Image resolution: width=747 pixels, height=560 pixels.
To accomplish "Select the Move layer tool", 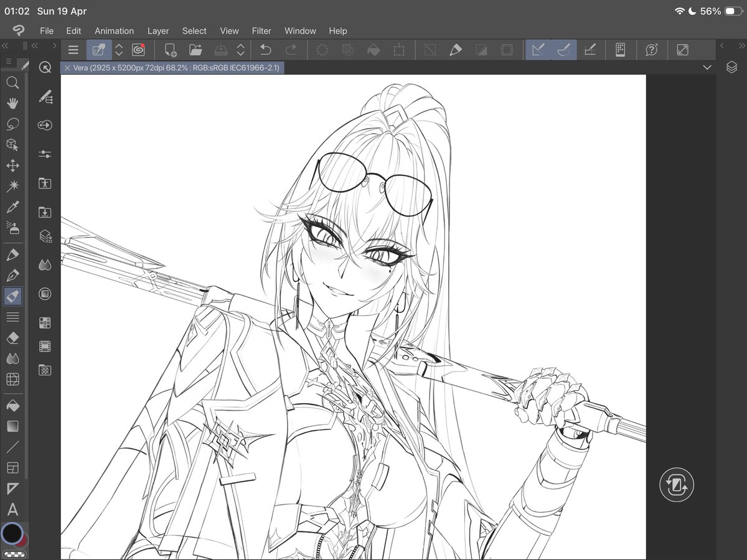I will 12,166.
